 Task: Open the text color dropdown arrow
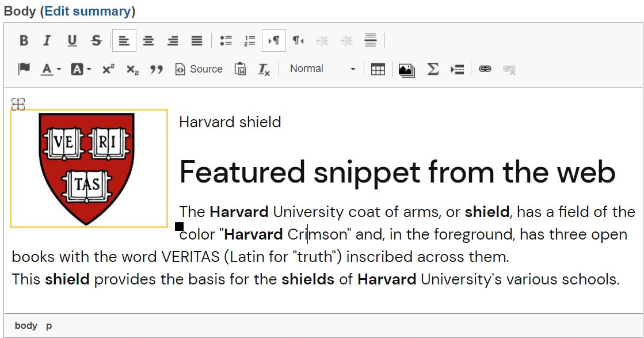point(59,70)
